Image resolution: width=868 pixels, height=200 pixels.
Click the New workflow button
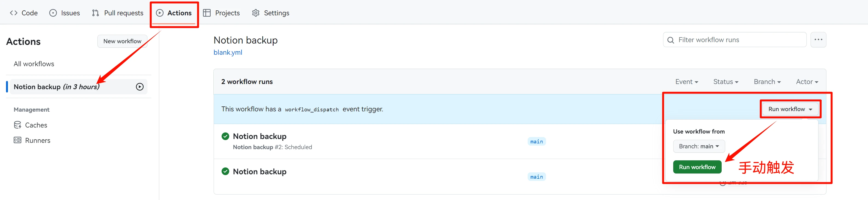pyautogui.click(x=122, y=41)
